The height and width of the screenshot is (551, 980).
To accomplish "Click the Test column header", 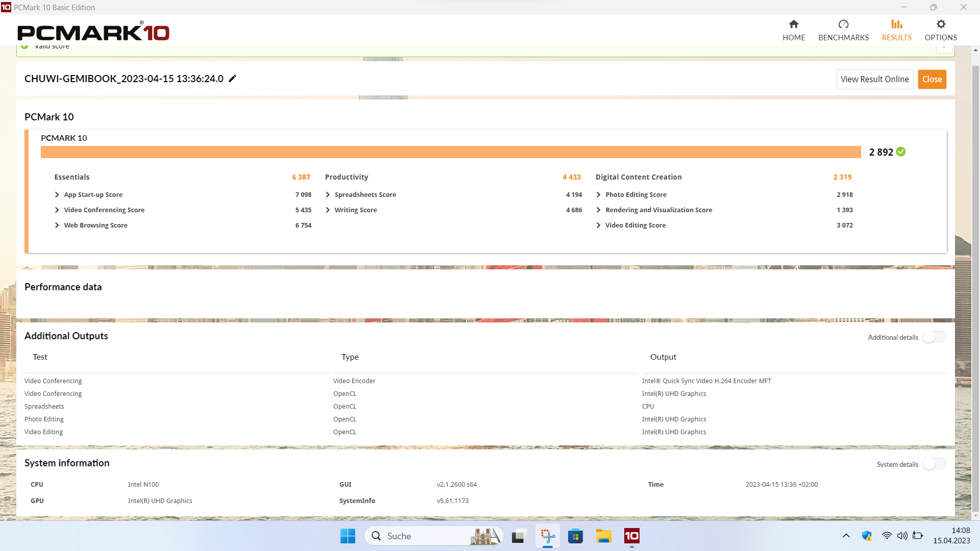I will pos(40,357).
